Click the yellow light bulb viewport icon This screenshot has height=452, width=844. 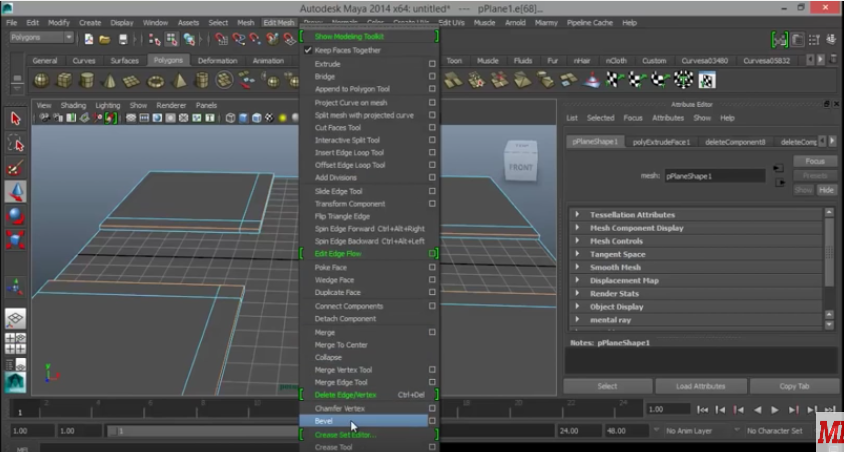283,118
